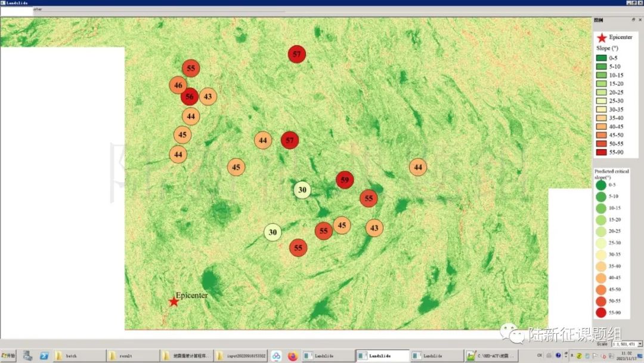Open PowerShell from the taskbar

44,356
